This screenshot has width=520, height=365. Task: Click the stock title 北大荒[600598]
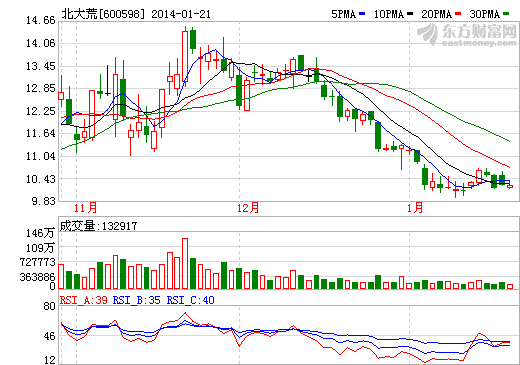click(104, 14)
